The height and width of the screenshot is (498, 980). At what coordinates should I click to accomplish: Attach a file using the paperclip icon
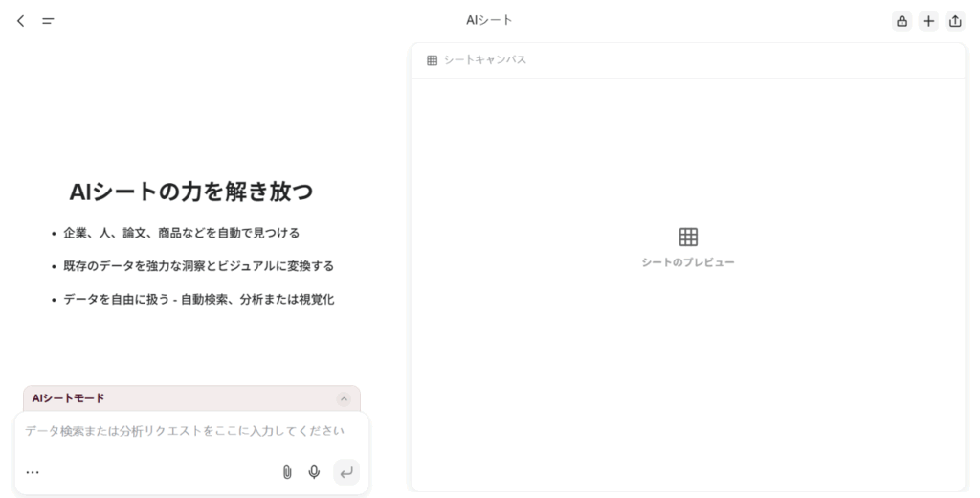pyautogui.click(x=286, y=472)
